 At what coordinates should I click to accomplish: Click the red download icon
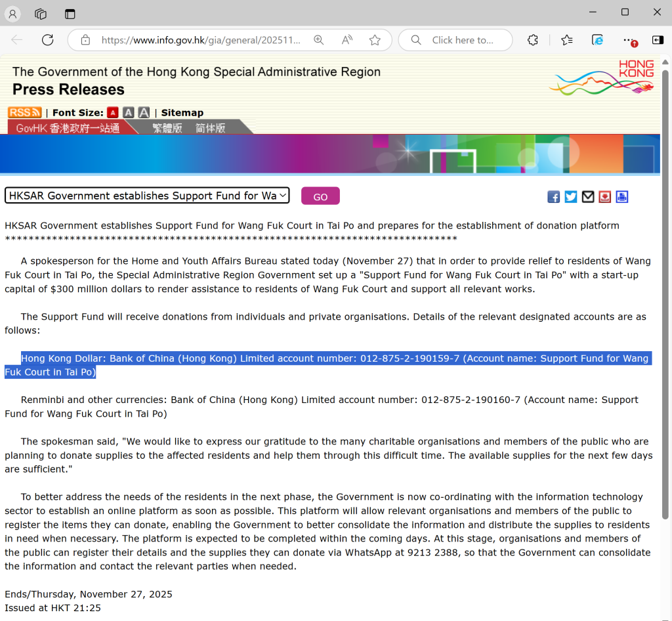tap(604, 196)
